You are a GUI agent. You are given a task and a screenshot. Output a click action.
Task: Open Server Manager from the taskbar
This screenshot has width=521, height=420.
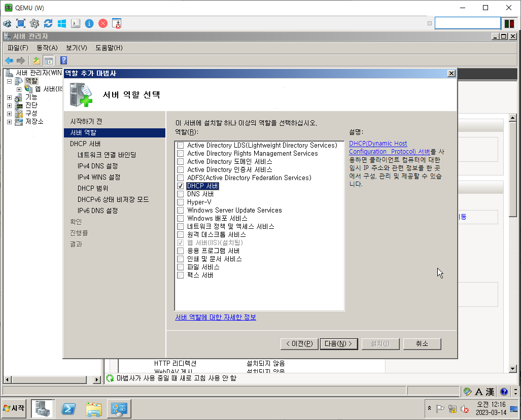point(42,408)
